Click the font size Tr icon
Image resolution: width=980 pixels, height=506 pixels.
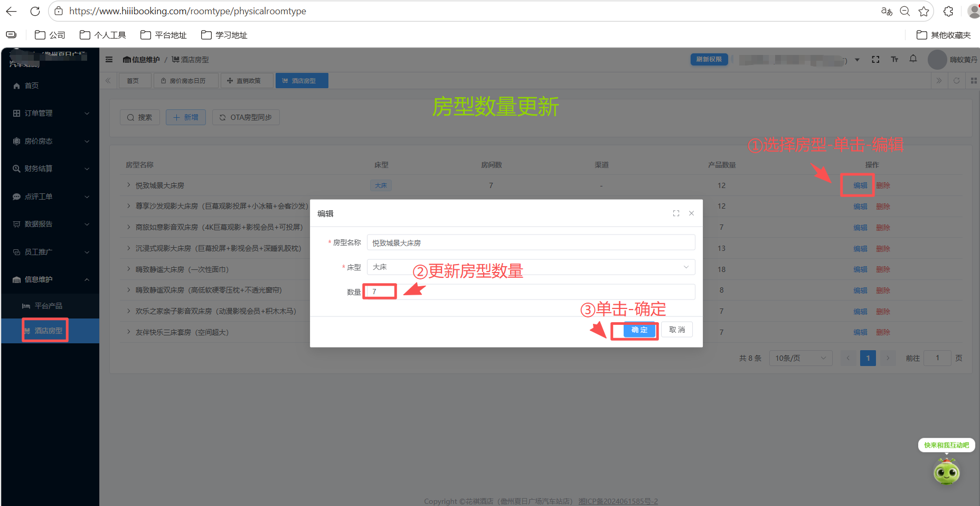click(x=894, y=59)
